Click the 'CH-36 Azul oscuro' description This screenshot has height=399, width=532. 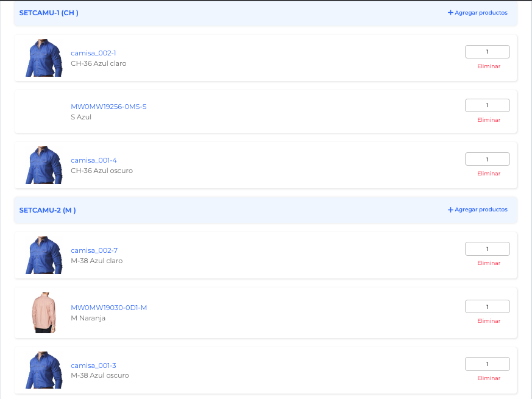coord(102,171)
